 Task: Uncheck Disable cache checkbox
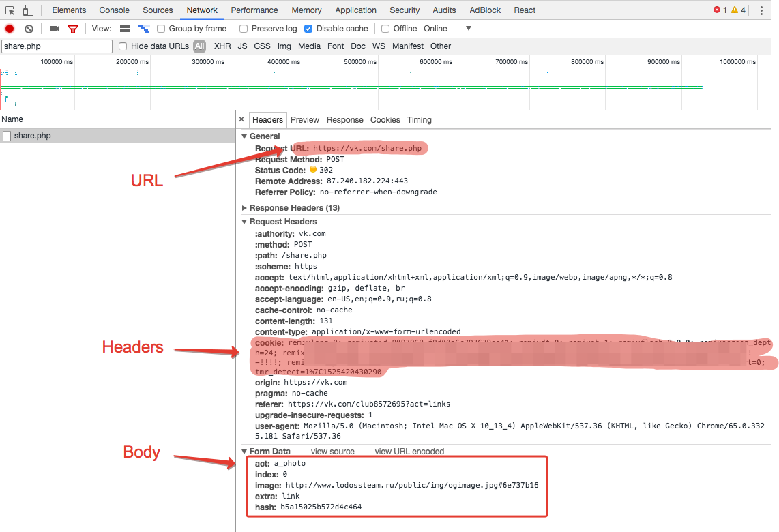(308, 29)
